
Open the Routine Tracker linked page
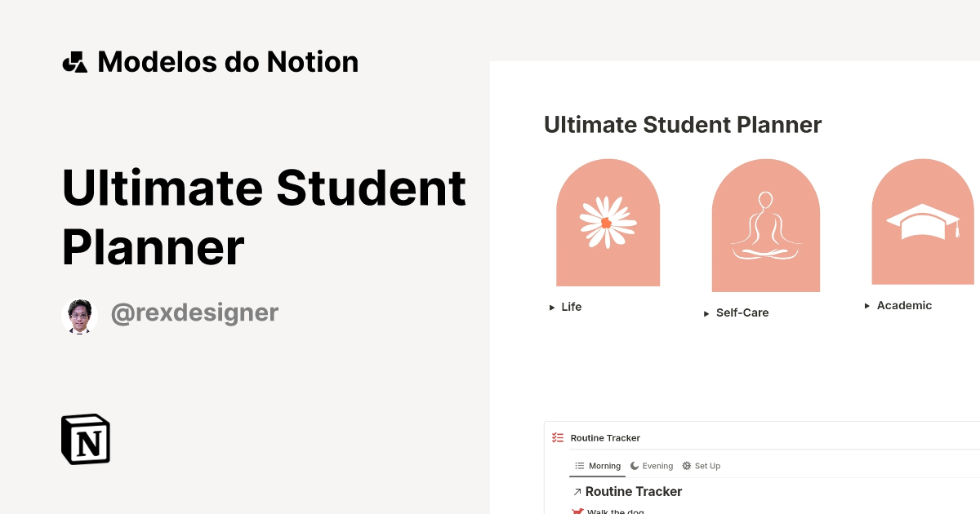click(x=633, y=491)
